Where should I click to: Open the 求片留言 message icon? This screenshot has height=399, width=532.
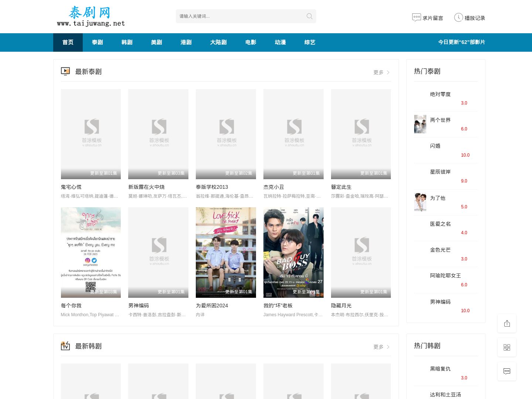416,17
